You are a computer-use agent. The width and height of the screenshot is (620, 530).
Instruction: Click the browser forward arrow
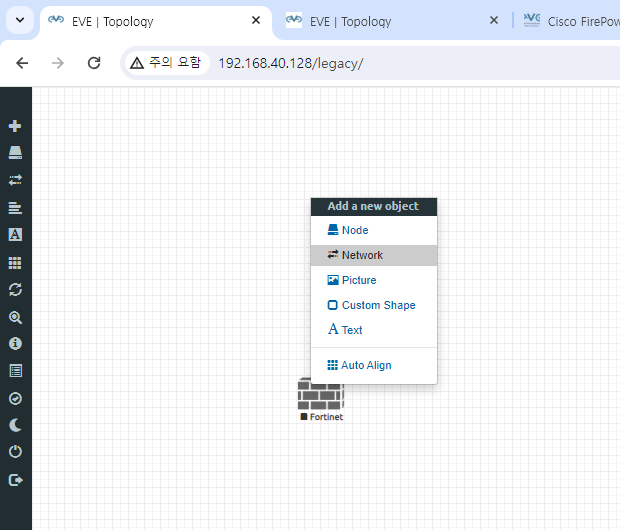pos(58,63)
